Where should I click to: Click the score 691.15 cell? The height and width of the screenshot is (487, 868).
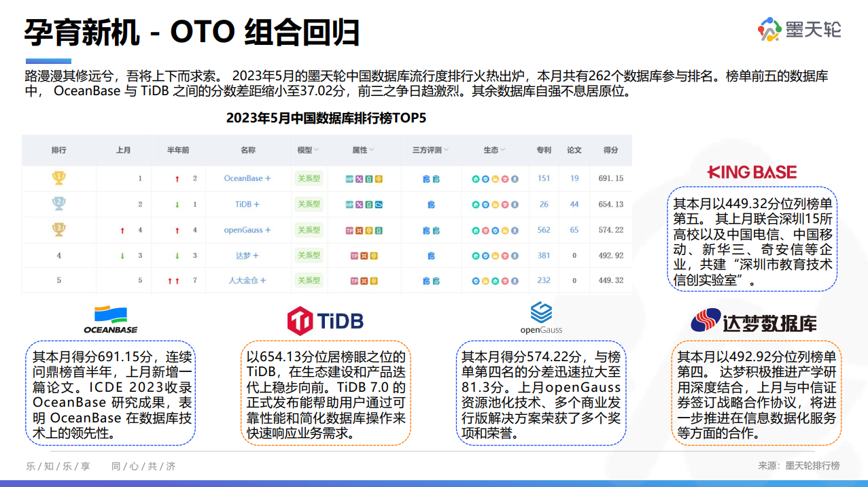610,178
